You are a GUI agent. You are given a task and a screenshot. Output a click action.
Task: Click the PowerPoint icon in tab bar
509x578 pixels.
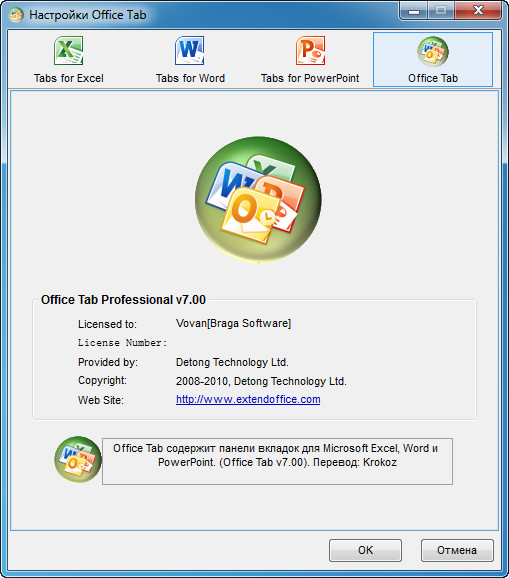pyautogui.click(x=310, y=51)
